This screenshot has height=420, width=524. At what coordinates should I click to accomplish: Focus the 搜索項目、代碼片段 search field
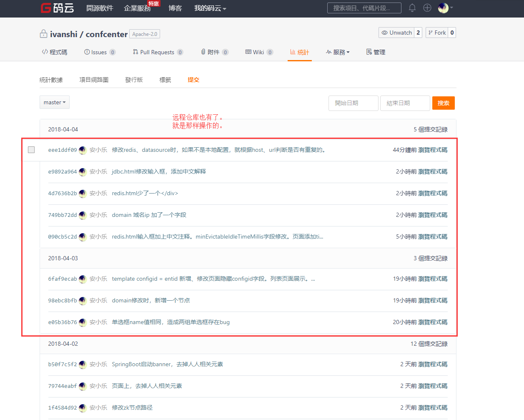click(364, 8)
